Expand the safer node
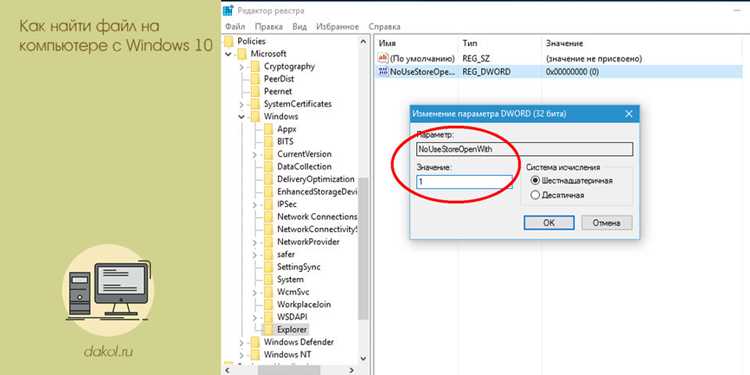Screen dimensions: 750x375 [x=255, y=254]
